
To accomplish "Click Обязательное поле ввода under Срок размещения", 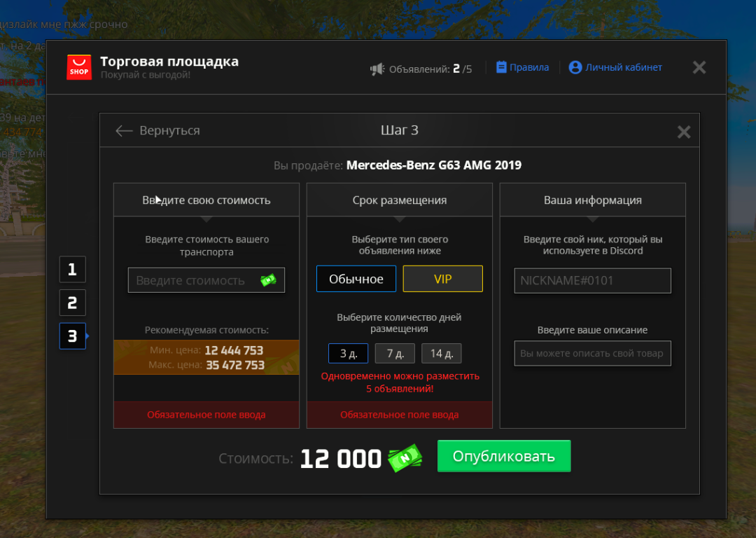I will pos(400,415).
